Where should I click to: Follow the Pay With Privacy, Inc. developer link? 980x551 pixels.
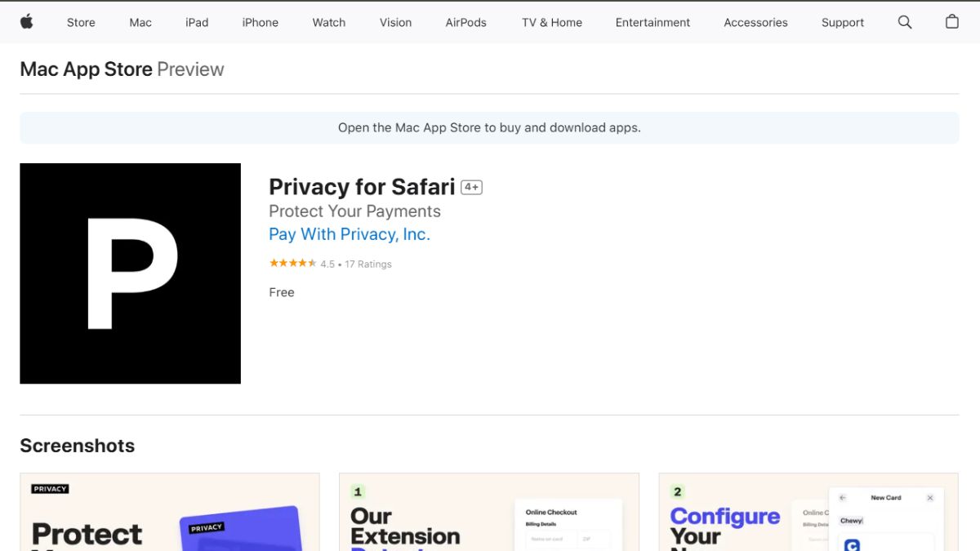pyautogui.click(x=350, y=234)
